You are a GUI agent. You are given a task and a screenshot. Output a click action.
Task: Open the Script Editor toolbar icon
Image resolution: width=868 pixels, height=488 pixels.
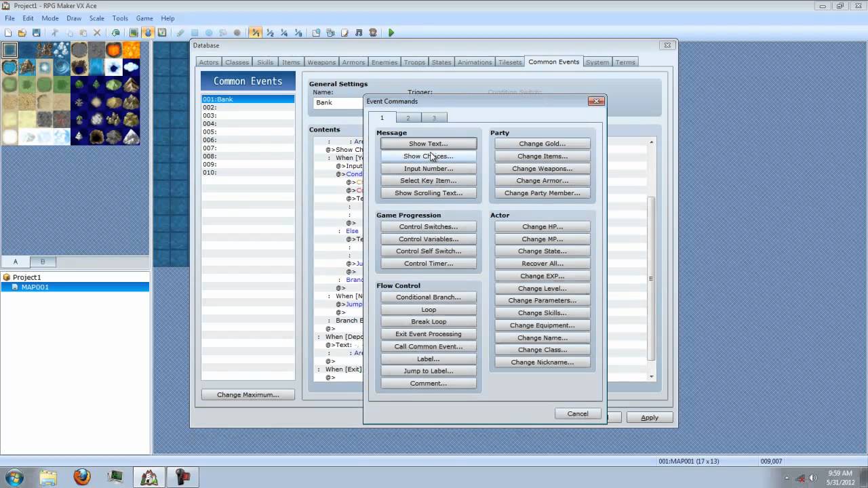345,33
